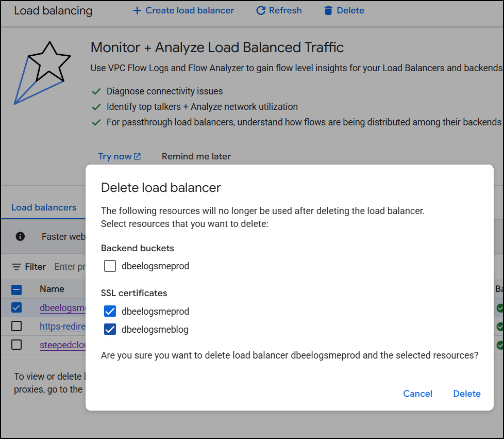Choose Remind me later
Image resolution: width=504 pixels, height=439 pixels.
[x=196, y=156]
